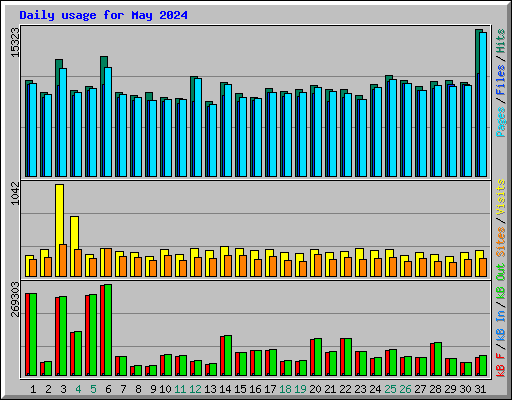Click the 1042 axis value
The image size is (512, 400).
click(x=15, y=193)
